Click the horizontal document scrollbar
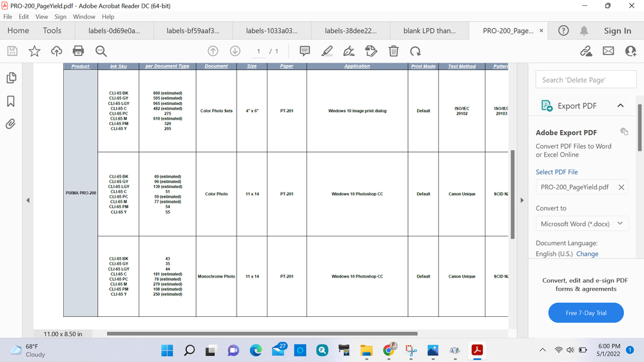This screenshot has height=362, width=644. [262, 334]
